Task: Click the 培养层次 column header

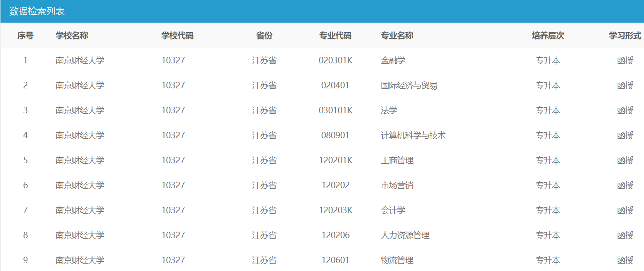Action: tap(548, 36)
